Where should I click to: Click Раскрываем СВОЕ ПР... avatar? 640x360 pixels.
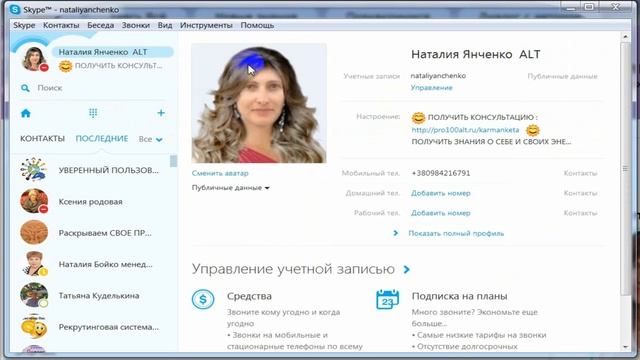[x=34, y=232]
